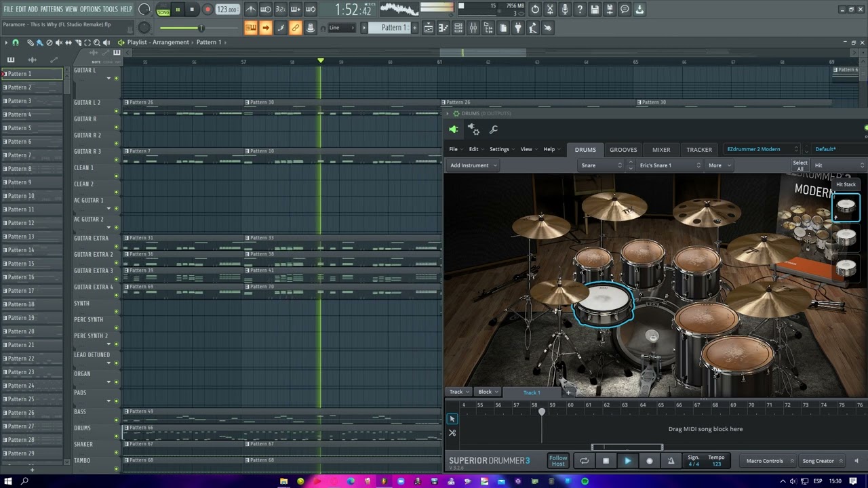Image resolution: width=868 pixels, height=488 pixels.
Task: Toggle the link-to-controller icon
Action: coord(295,28)
